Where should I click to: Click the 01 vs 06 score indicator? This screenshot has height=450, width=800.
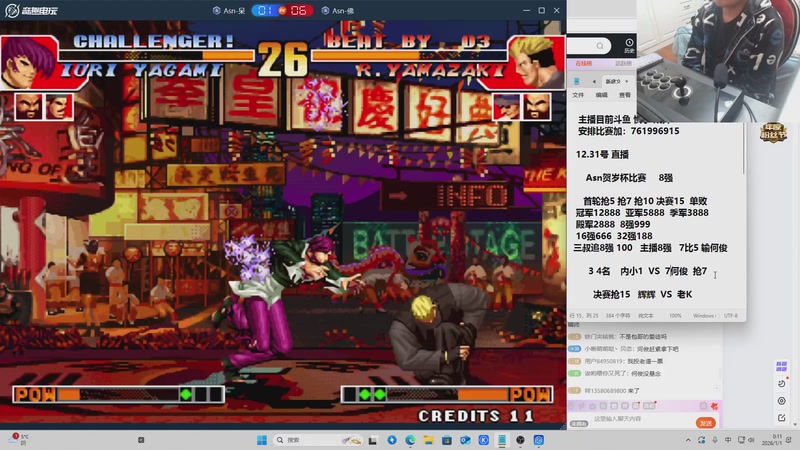click(282, 10)
